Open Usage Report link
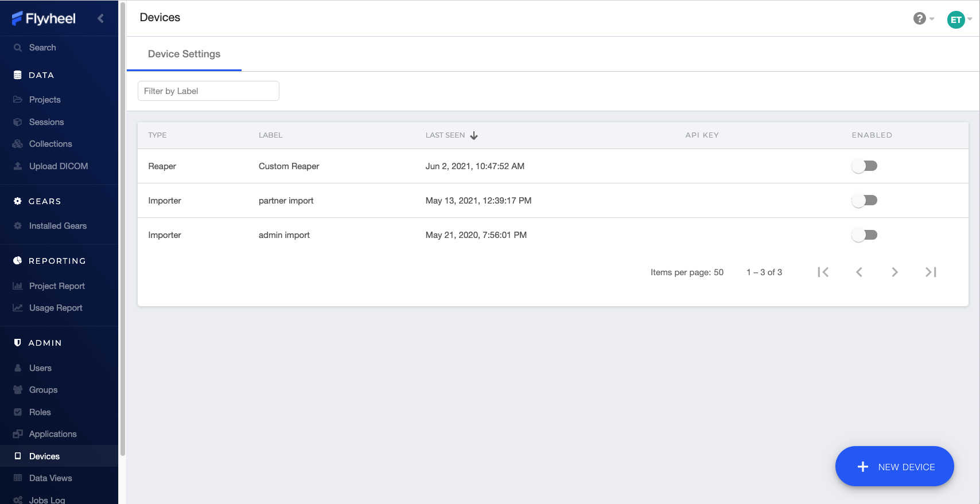The width and height of the screenshot is (980, 504). coord(56,308)
